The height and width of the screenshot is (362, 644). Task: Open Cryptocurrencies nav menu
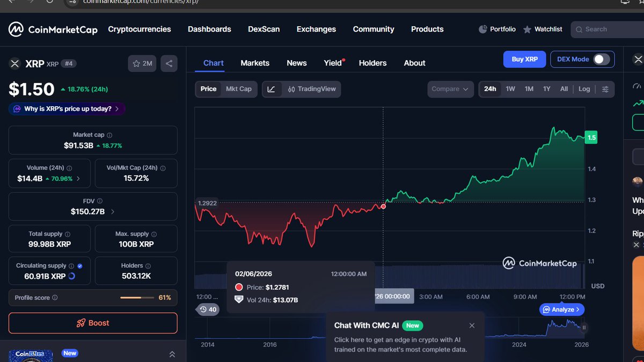click(x=140, y=29)
